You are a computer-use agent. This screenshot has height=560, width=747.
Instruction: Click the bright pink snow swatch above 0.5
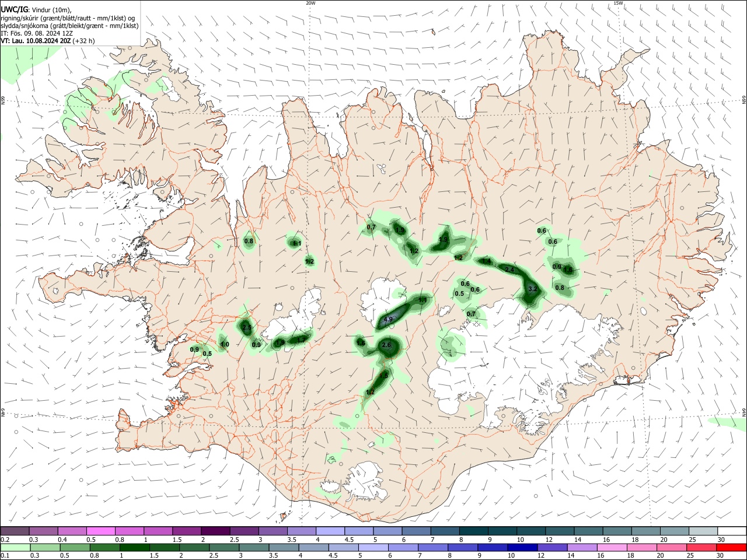[x=100, y=531]
